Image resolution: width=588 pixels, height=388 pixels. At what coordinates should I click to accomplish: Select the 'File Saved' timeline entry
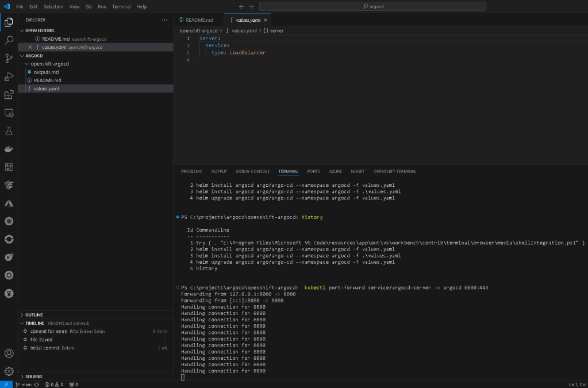(x=95, y=340)
